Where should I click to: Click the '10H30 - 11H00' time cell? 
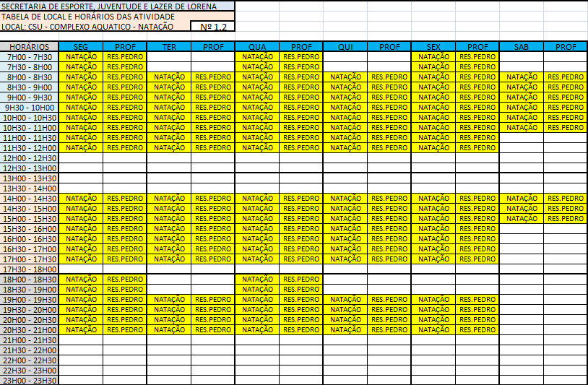(29, 128)
